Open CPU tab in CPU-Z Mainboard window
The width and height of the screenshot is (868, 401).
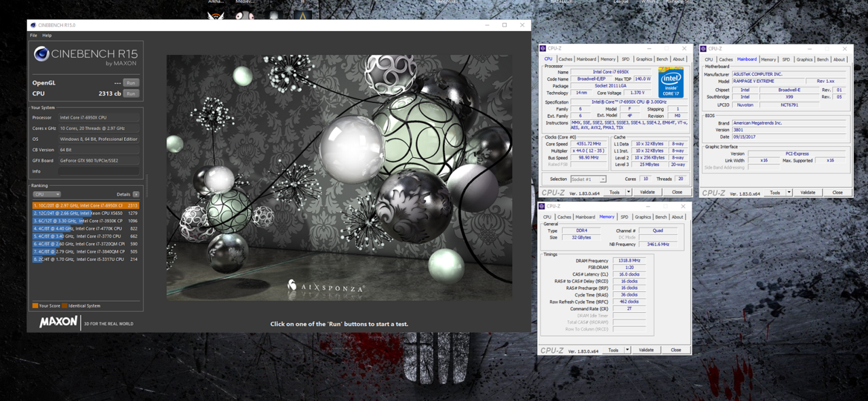[709, 60]
